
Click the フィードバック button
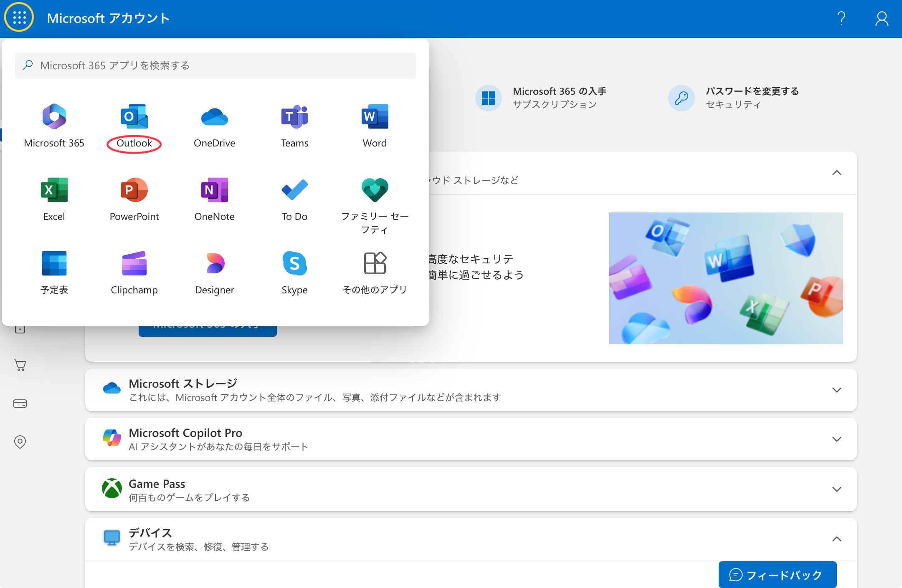click(x=777, y=575)
